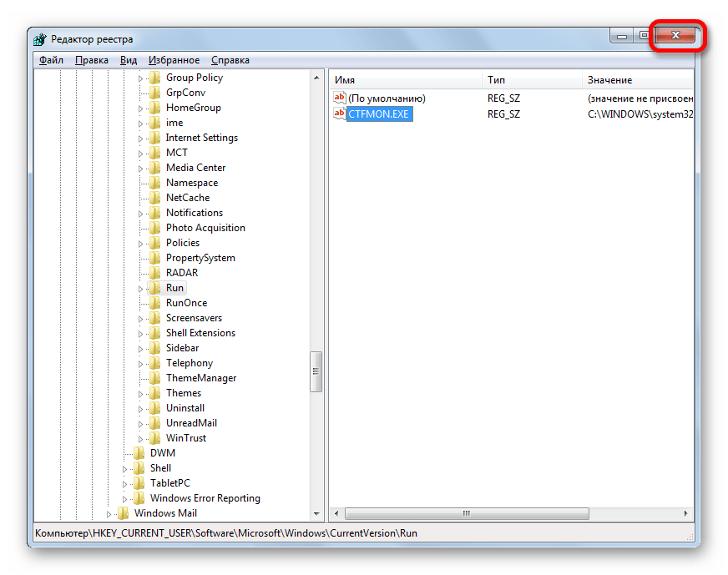728x575 pixels.
Task: Click the ThemeManager folder icon
Action: point(155,378)
